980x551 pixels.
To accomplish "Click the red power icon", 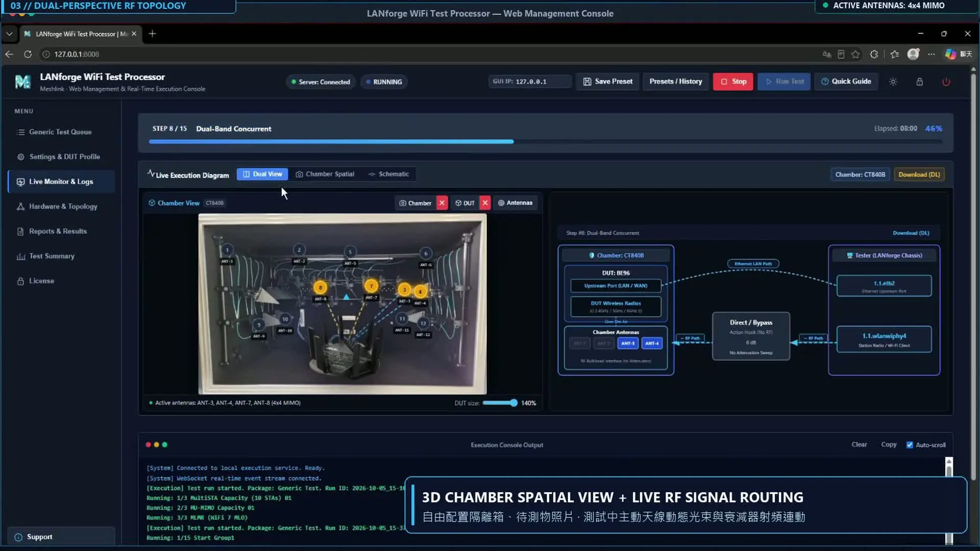I will [946, 82].
